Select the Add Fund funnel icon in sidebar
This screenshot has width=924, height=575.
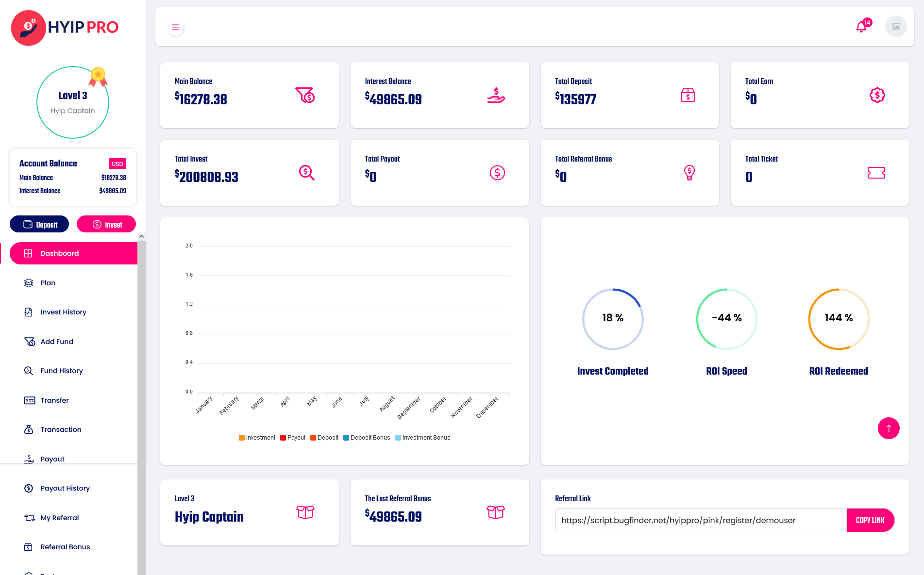tap(29, 341)
